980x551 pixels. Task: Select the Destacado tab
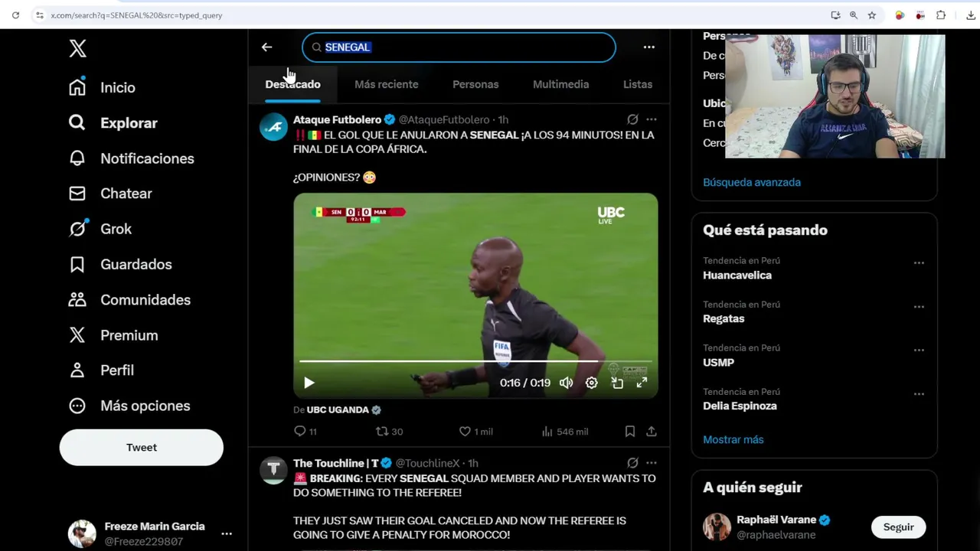292,84
